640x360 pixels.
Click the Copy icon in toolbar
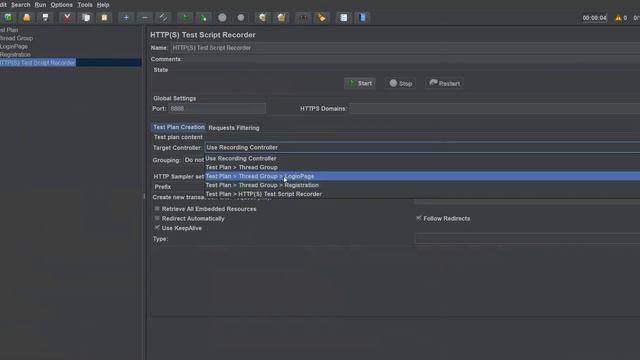[86, 18]
